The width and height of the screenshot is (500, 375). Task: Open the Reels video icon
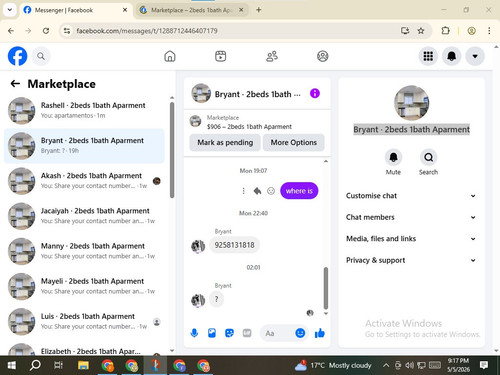[220, 56]
